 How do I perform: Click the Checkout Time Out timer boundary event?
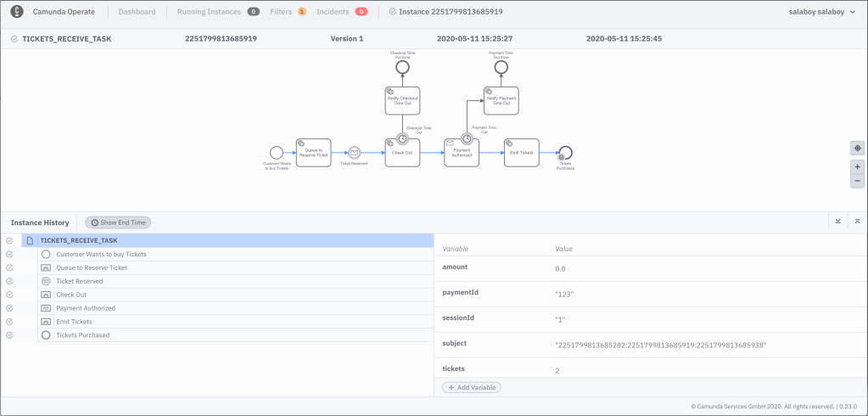click(x=402, y=138)
